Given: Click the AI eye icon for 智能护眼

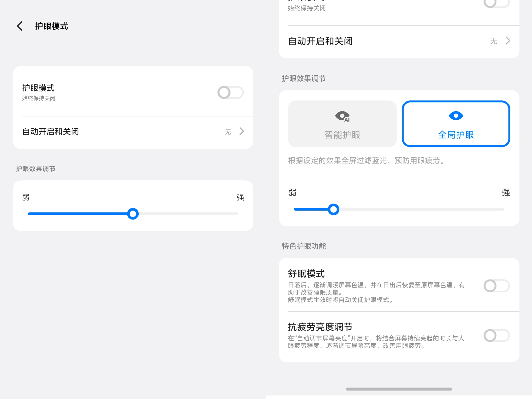Looking at the screenshot, I should (342, 116).
